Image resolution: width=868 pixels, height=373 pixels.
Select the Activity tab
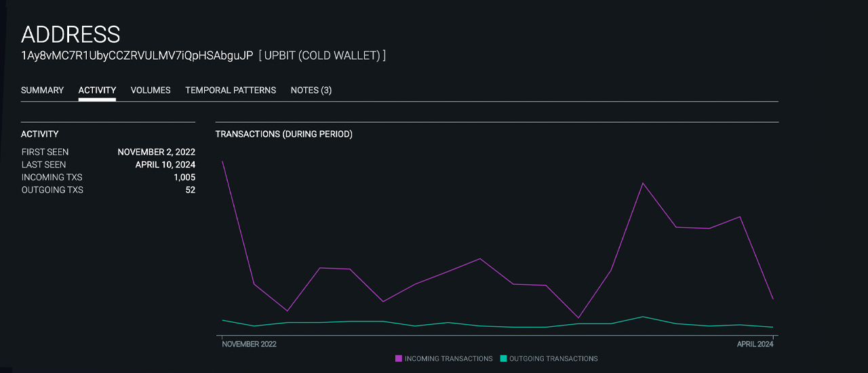(x=97, y=90)
